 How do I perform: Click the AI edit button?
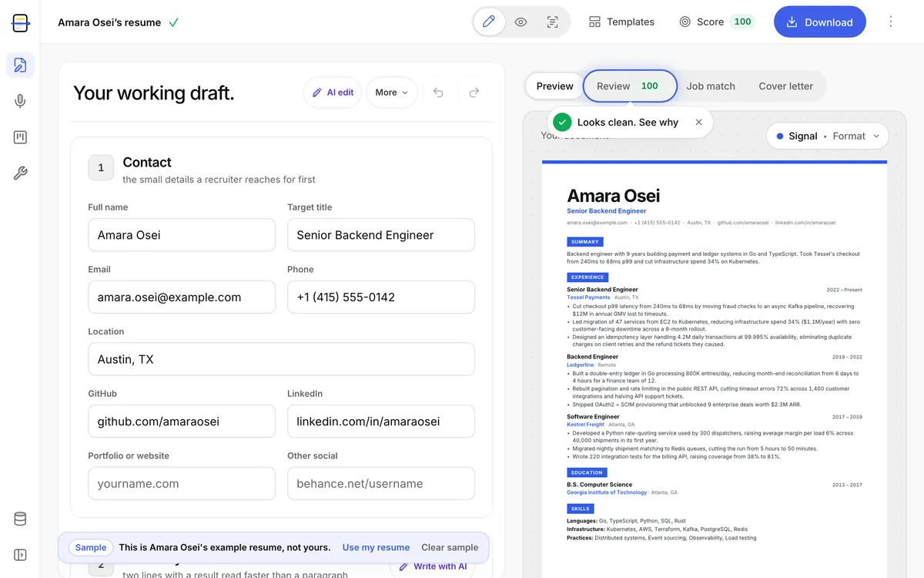pos(333,92)
